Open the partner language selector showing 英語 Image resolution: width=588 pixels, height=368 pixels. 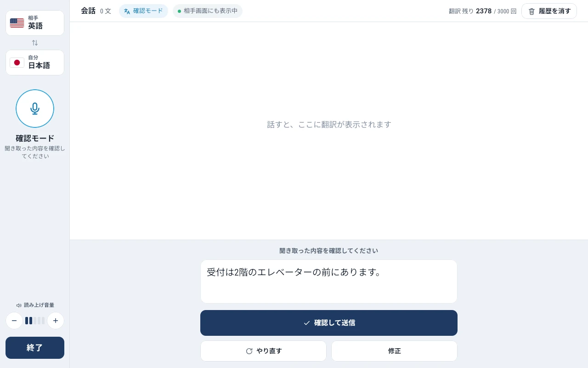(35, 23)
